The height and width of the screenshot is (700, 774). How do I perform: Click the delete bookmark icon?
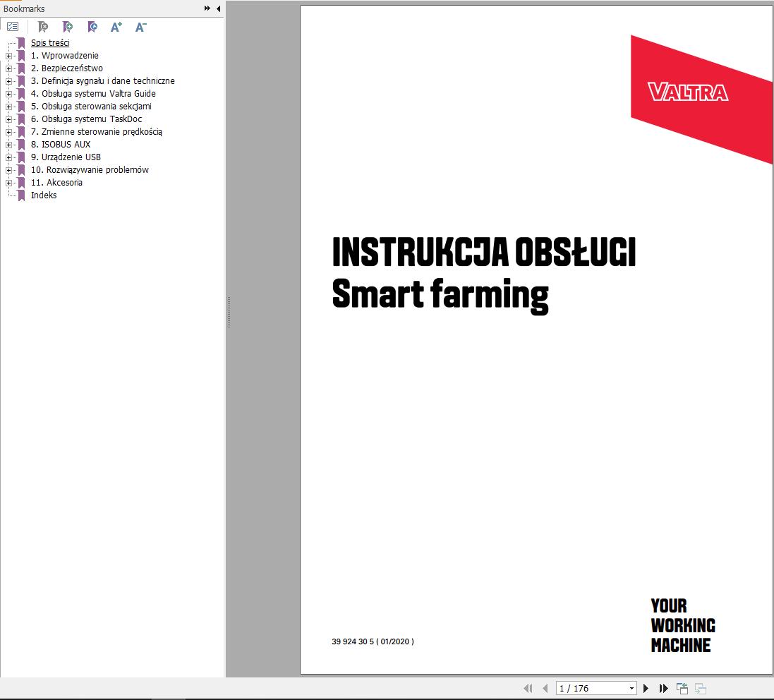43,27
